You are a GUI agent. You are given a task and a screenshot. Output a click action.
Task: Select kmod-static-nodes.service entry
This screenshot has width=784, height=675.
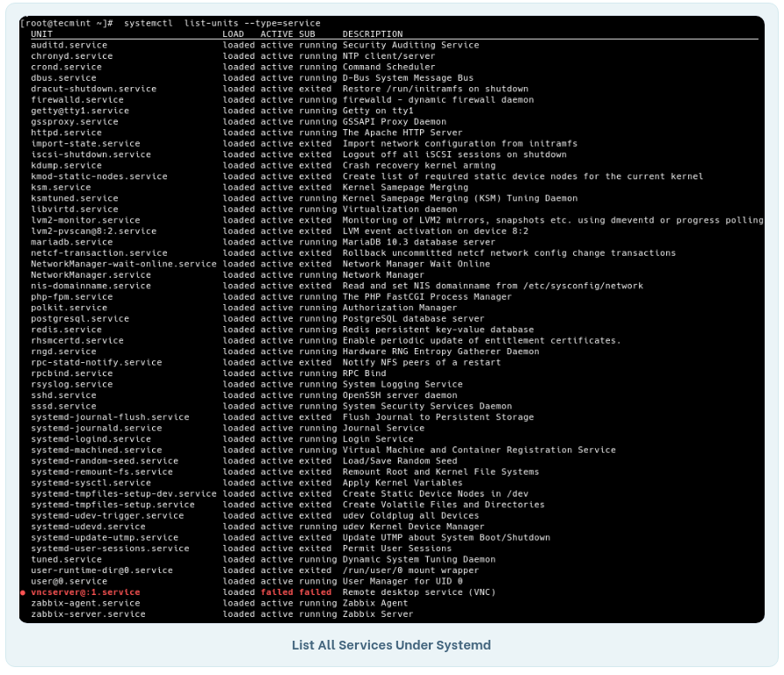pyautogui.click(x=99, y=177)
